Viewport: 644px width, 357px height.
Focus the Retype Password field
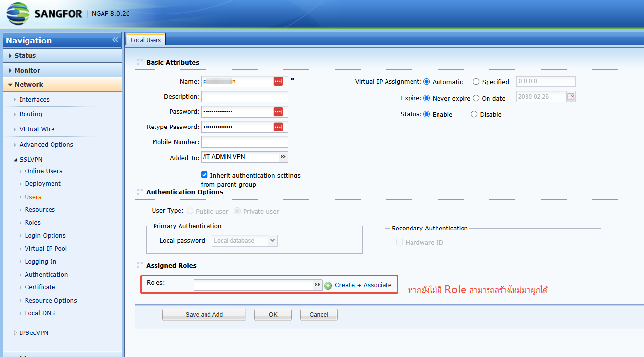coord(245,127)
